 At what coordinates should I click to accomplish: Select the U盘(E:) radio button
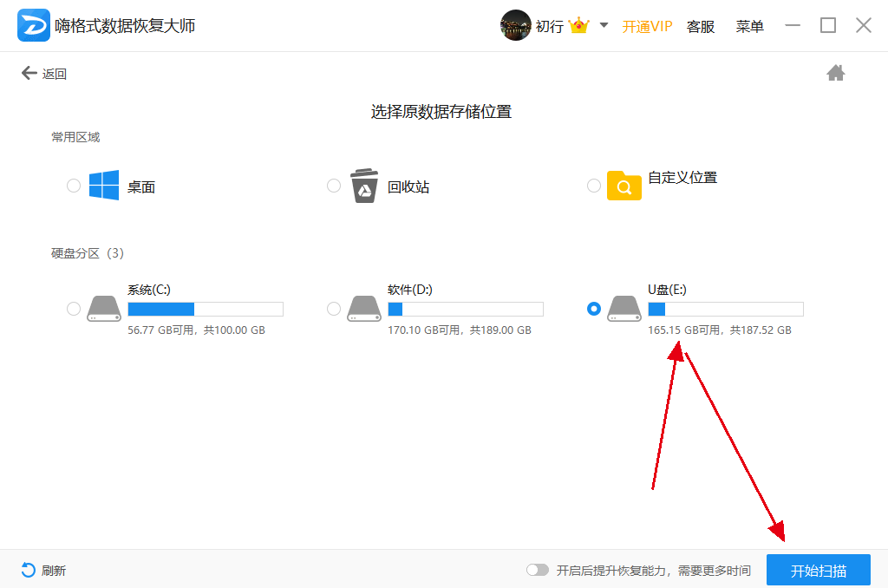pos(594,309)
